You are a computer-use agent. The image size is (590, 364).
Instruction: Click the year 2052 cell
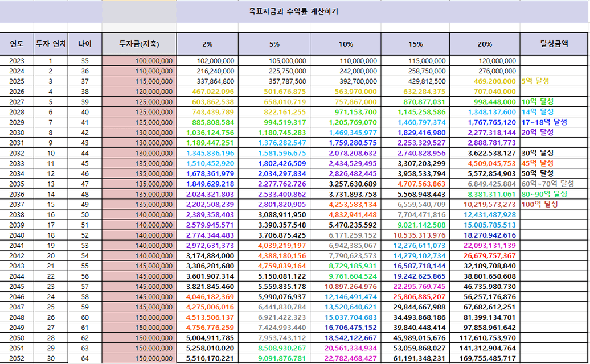17,358
